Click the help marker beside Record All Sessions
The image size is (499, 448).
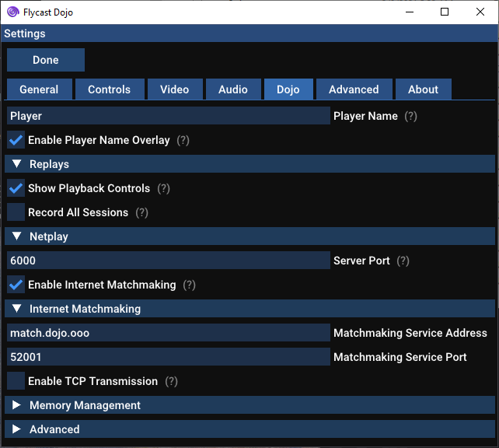142,212
